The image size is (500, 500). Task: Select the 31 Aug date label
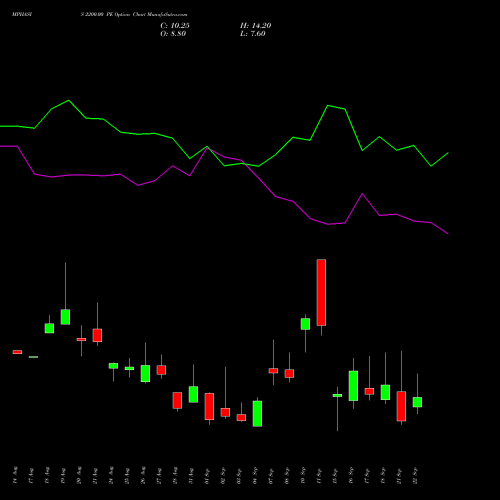(191, 475)
